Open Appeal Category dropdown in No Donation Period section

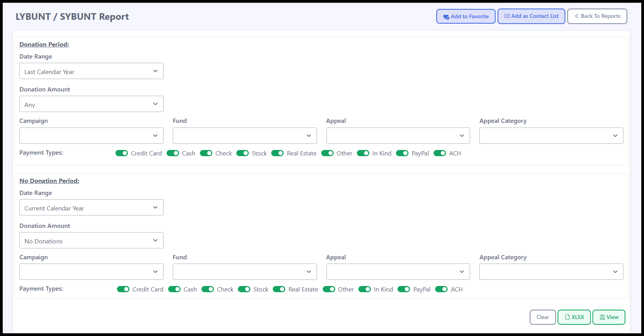551,272
